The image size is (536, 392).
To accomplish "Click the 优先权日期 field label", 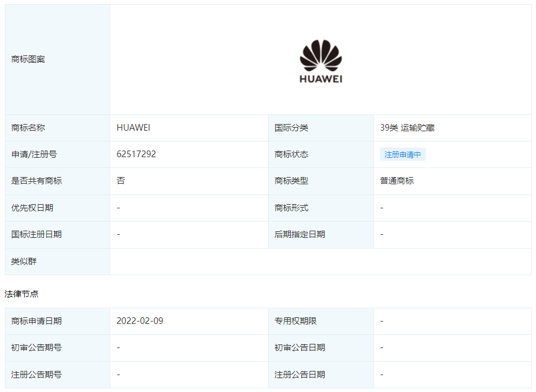I will pyautogui.click(x=32, y=208).
